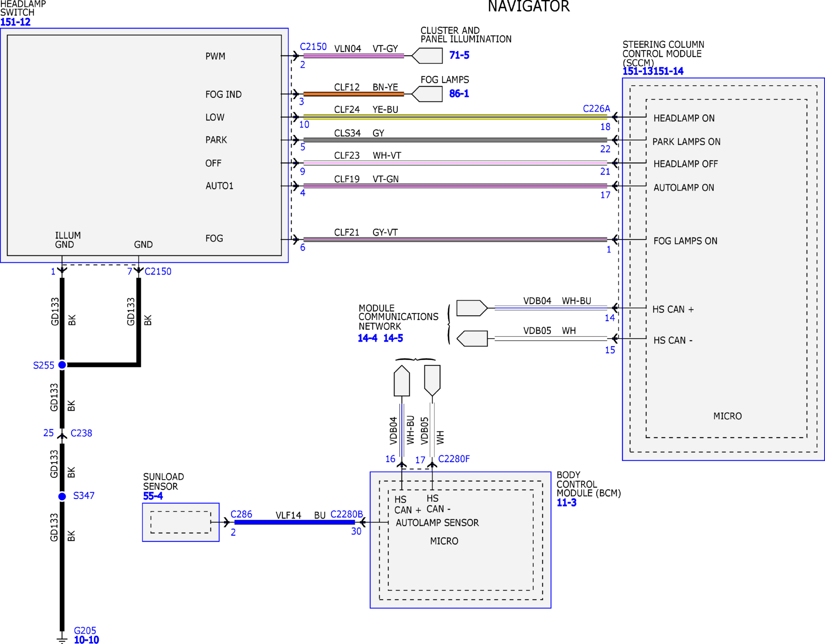
Task: Select the C2280B connector label
Action: 347,514
